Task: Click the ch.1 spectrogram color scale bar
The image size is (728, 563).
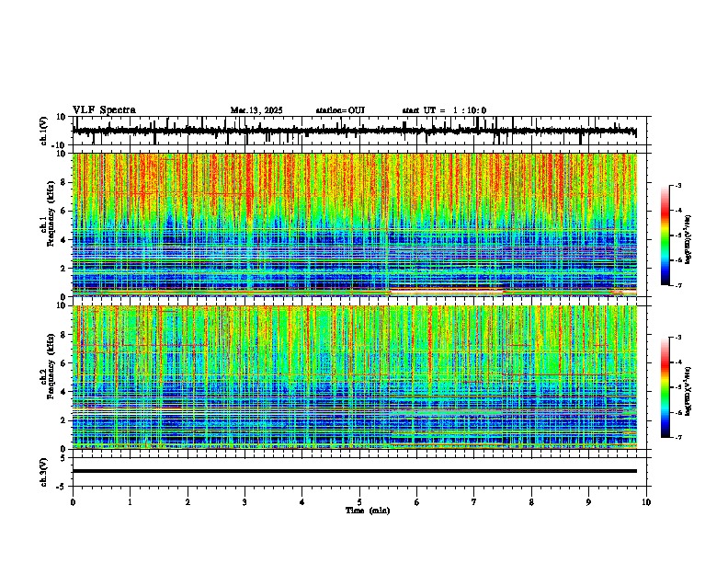Action: (x=665, y=236)
